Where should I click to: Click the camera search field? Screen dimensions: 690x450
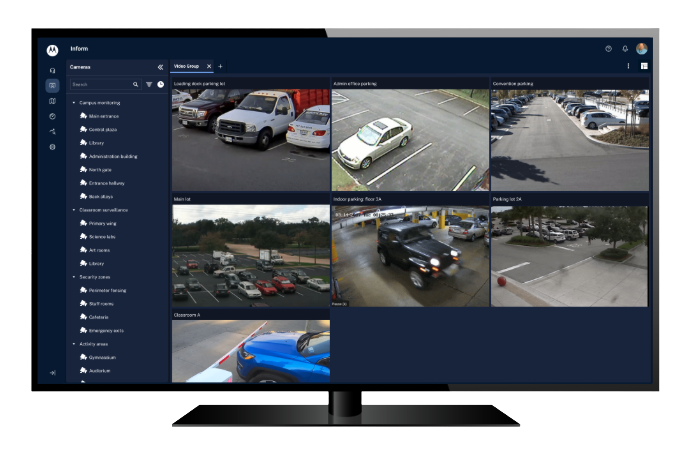pos(100,85)
